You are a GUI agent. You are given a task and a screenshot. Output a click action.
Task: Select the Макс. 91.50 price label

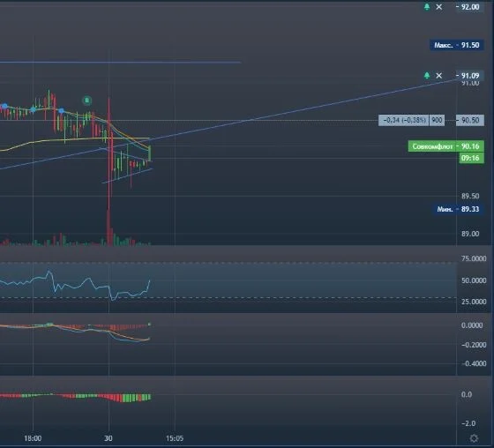pos(457,45)
